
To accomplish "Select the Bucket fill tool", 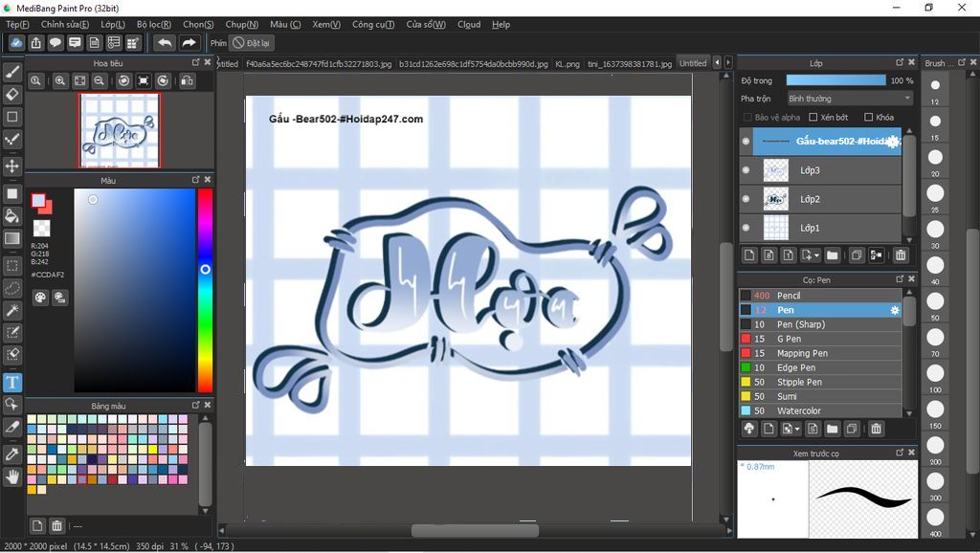I will pos(11,216).
